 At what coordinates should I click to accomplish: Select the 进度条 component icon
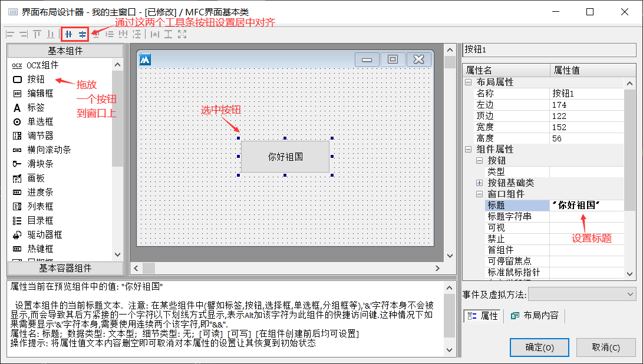click(17, 192)
